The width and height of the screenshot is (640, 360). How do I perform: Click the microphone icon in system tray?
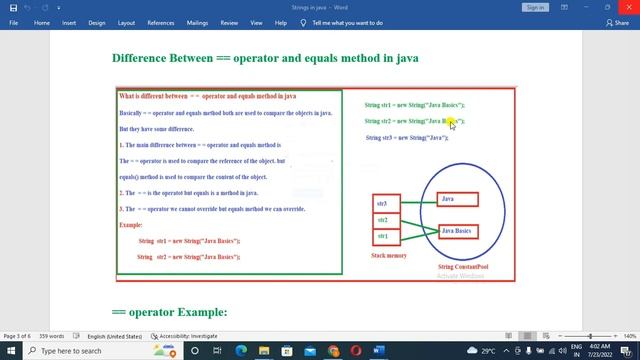click(529, 351)
